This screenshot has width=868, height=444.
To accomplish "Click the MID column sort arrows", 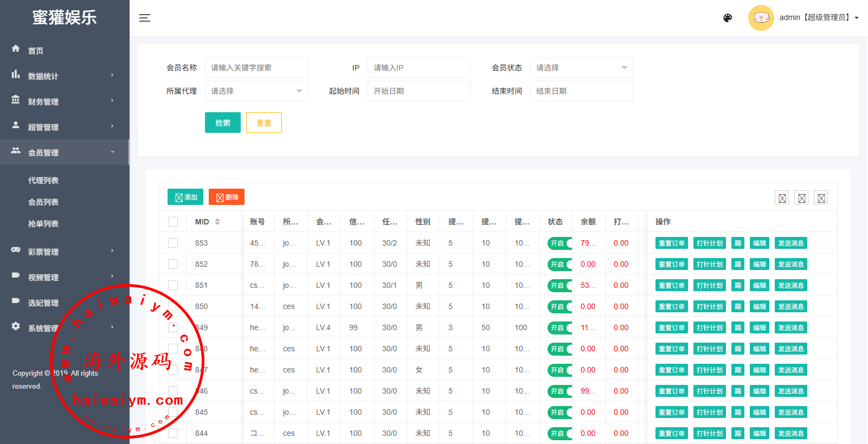I will coord(217,222).
